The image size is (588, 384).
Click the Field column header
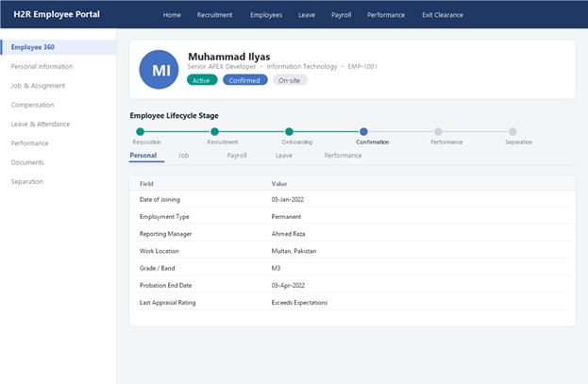click(146, 184)
